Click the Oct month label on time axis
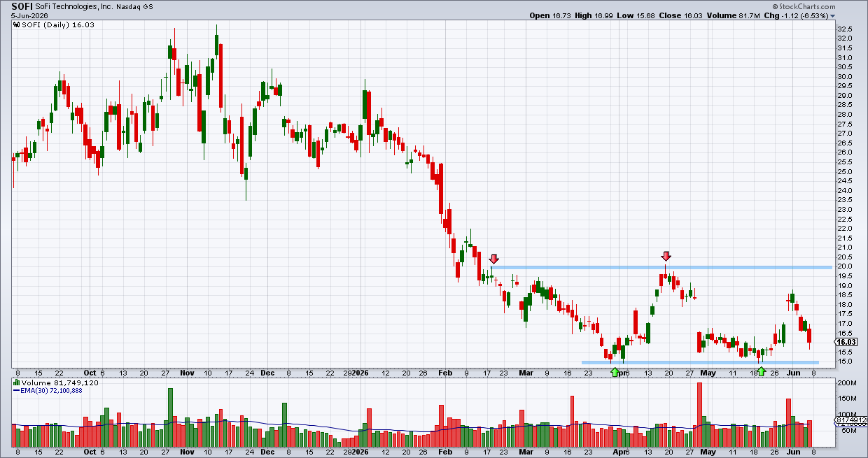This screenshot has height=458, width=868. click(x=90, y=374)
